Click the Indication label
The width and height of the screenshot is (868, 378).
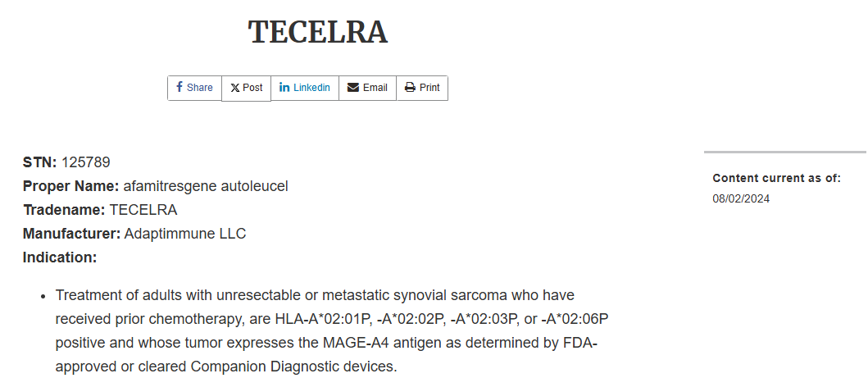60,257
